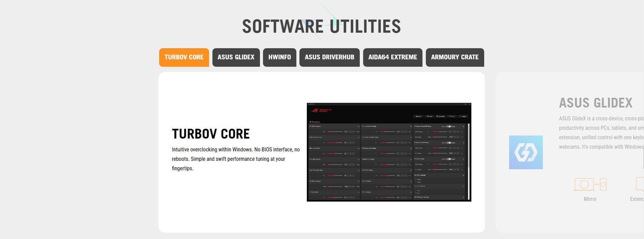Toggle Adaptive/Manual switch for Efficient Core SVID Voltage
Screen dimensions: 644x239
pos(449,143)
